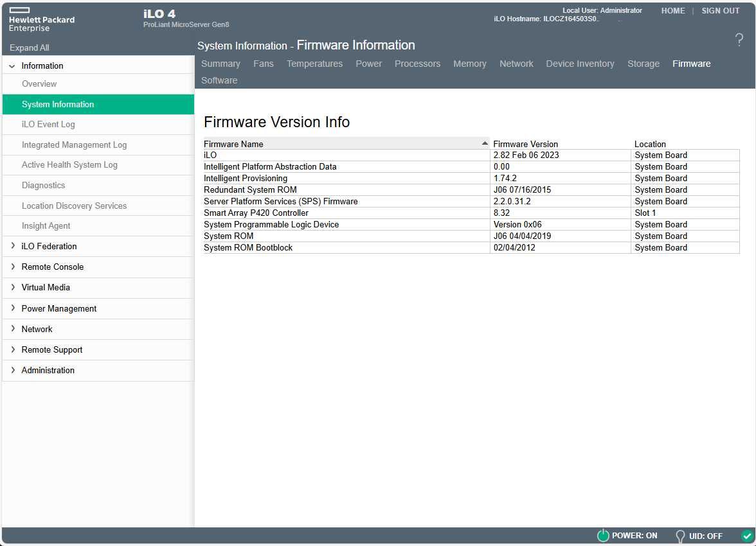Click the Firmware Version Info heading
The image size is (756, 546).
(276, 122)
